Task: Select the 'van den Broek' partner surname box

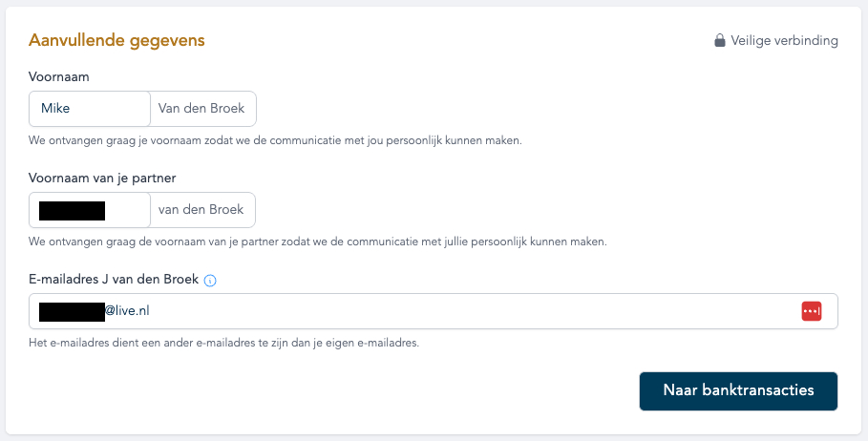Action: (x=202, y=210)
